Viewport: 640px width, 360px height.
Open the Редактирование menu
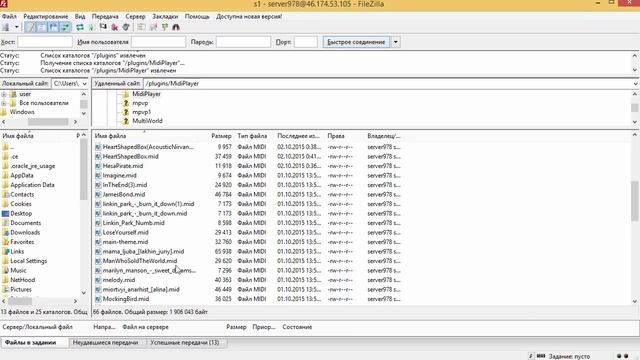pyautogui.click(x=46, y=16)
